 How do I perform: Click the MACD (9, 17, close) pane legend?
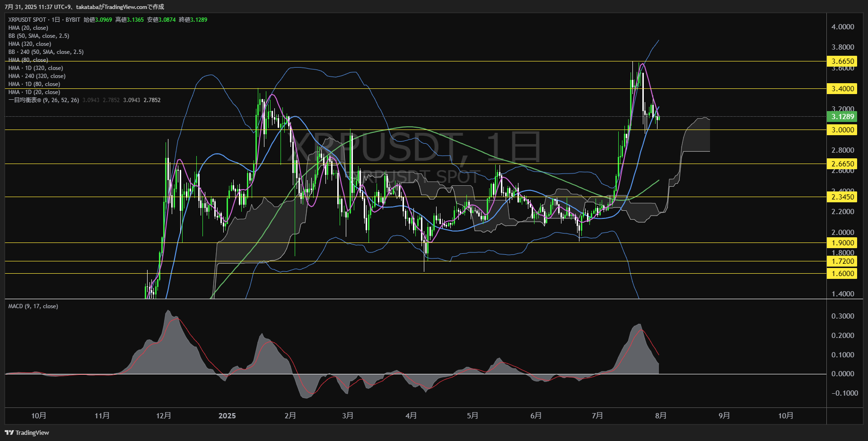coord(33,306)
